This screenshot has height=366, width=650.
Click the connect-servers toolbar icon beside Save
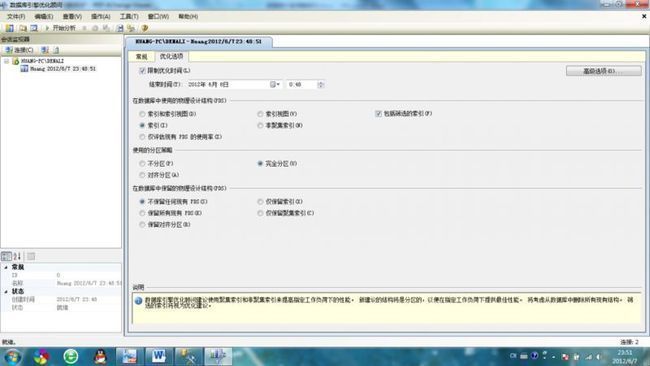coord(131,28)
